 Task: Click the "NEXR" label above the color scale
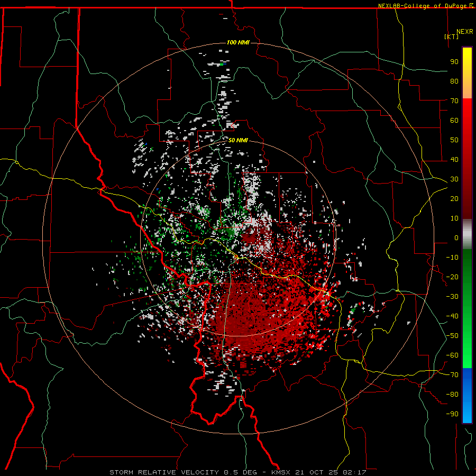click(465, 32)
